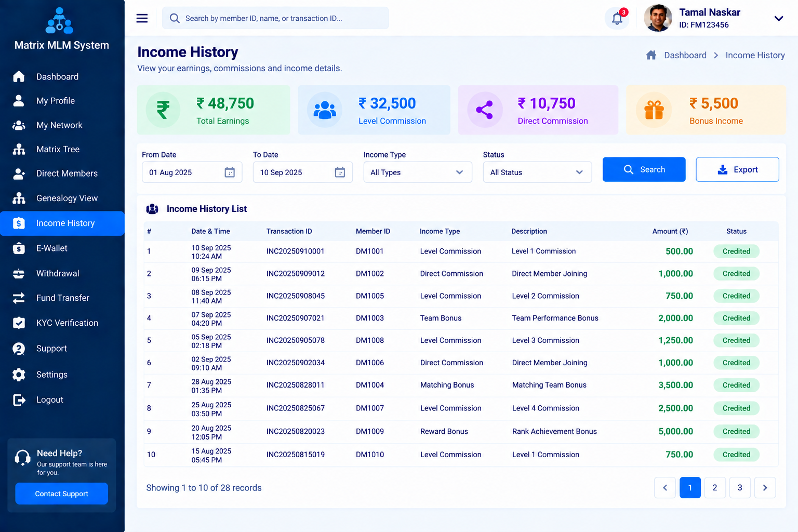Open Support in sidebar
Image resolution: width=798 pixels, height=532 pixels.
[62, 349]
